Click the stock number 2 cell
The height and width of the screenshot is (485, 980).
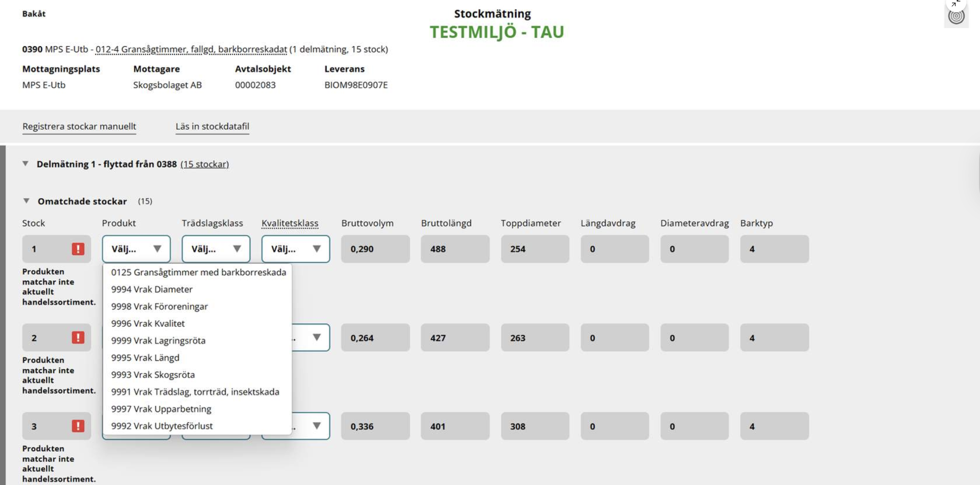(56, 337)
